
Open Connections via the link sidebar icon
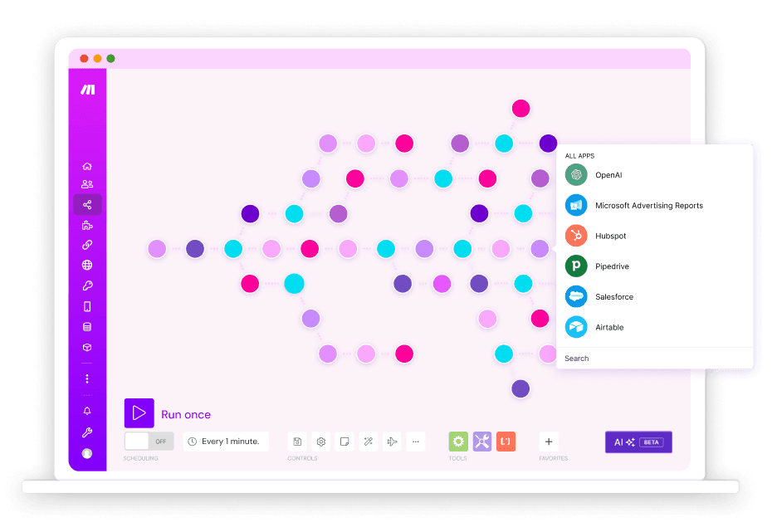coord(87,245)
